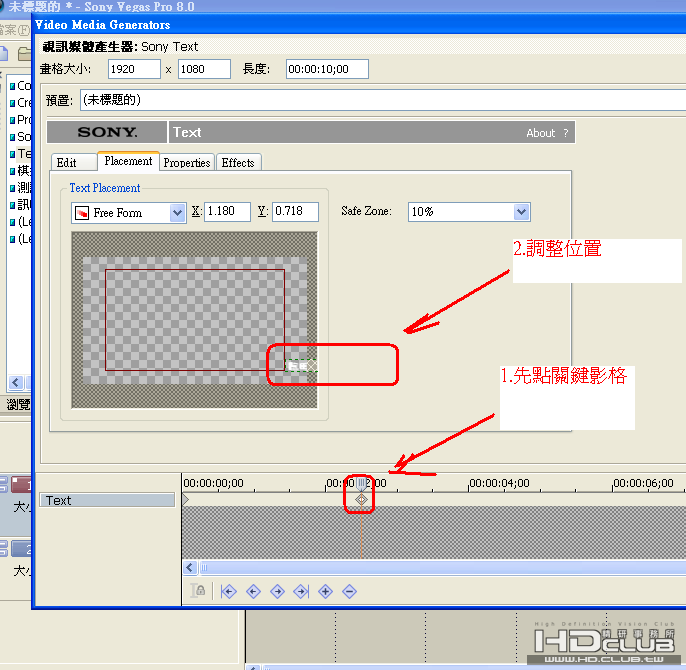The image size is (686, 670).
Task: Click frame height field 1080
Action: [x=204, y=69]
